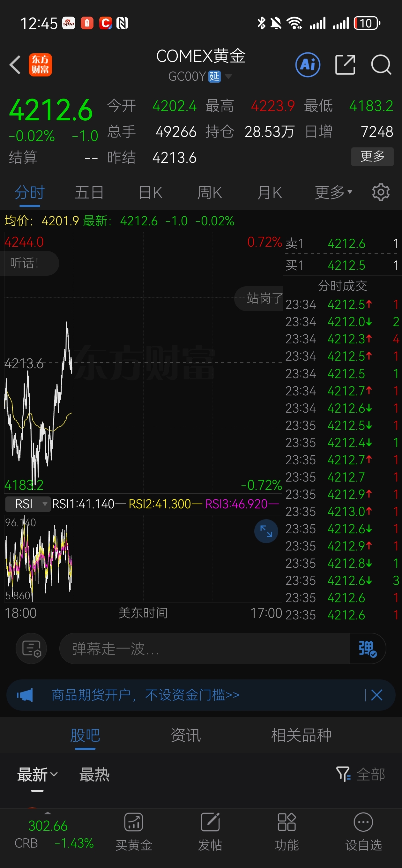Tap the share/export icon

point(345,65)
